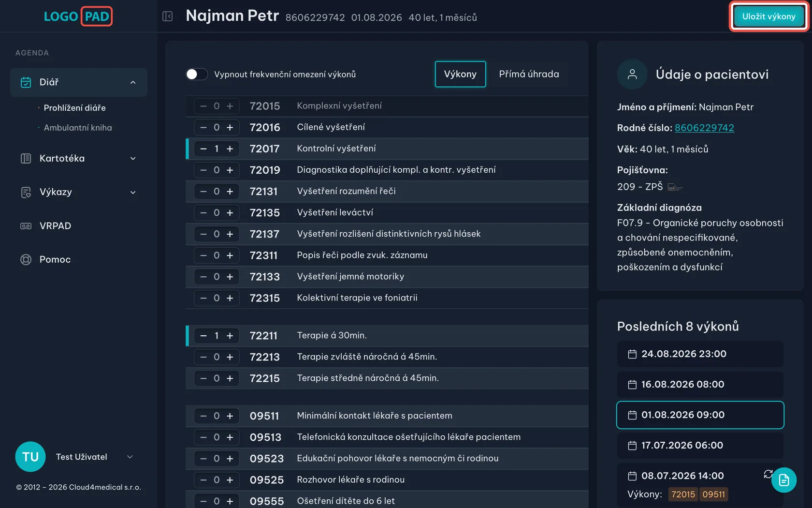Click calendar icon for 16.08.2026 08:00
The height and width of the screenshot is (508, 812).
pos(632,385)
